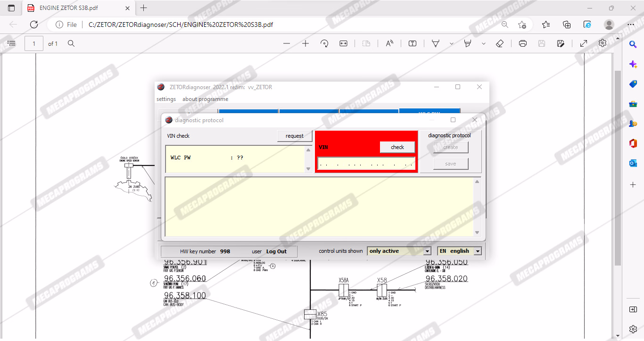Rotate the PDF page icon

[x=324, y=43]
